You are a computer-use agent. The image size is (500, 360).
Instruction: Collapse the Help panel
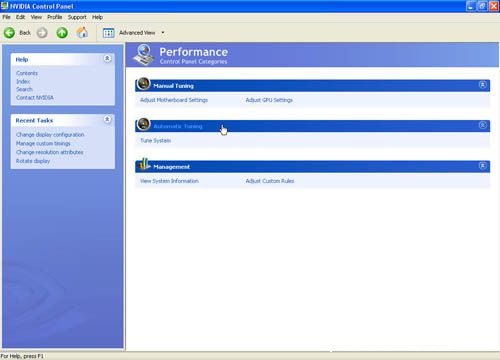[x=107, y=59]
